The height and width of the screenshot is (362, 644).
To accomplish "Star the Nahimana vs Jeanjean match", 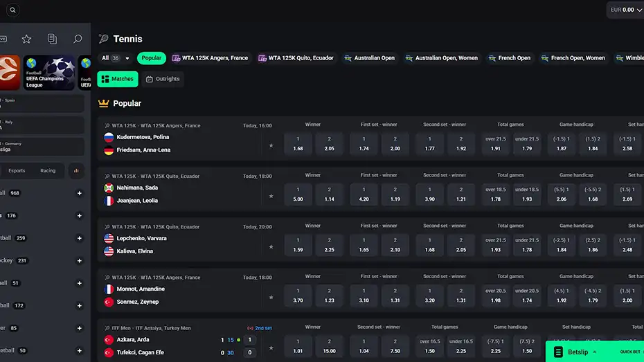I will pyautogui.click(x=271, y=196).
